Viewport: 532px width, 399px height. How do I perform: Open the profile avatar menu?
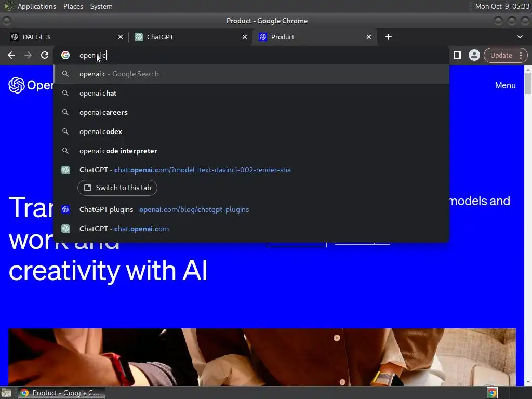click(474, 55)
